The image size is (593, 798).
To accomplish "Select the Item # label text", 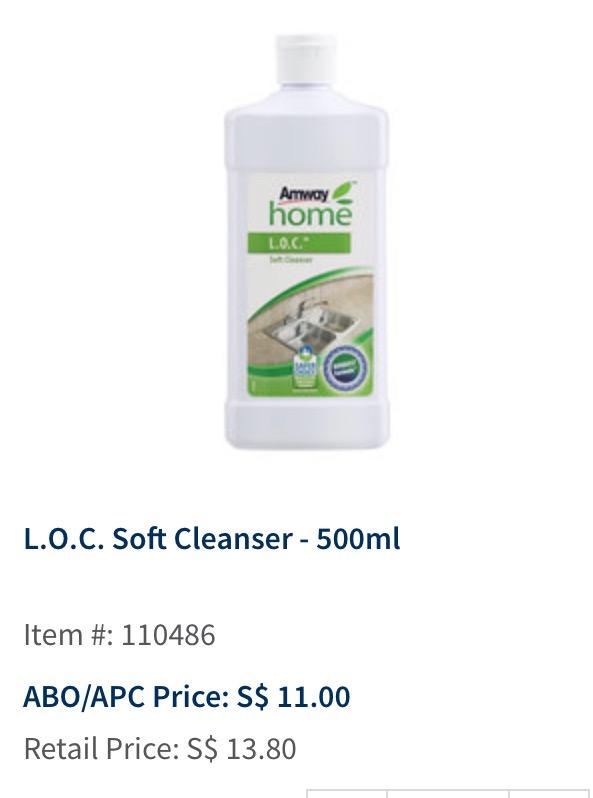I will (x=69, y=635).
